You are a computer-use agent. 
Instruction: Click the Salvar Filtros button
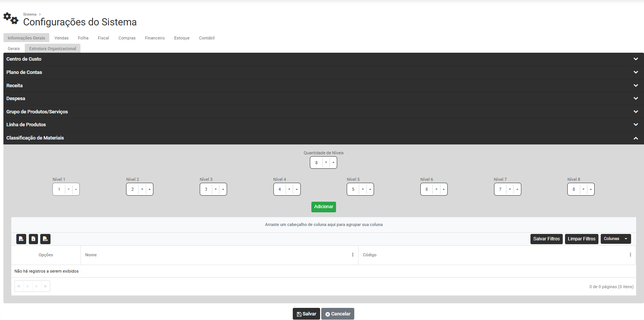click(546, 239)
